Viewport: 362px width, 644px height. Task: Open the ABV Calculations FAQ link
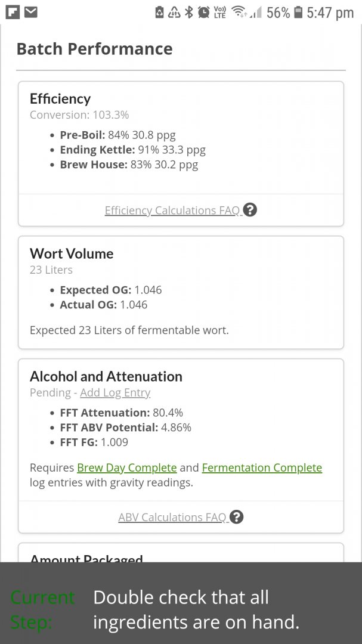pos(172,517)
